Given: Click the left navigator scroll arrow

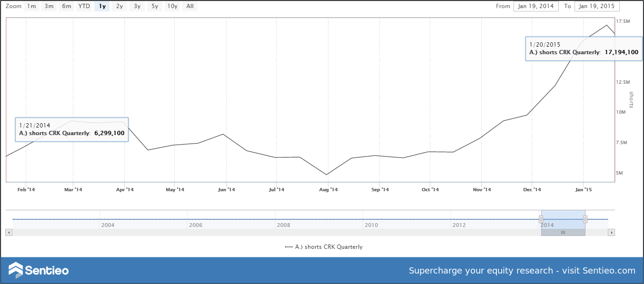Looking at the screenshot, I should coord(8,232).
